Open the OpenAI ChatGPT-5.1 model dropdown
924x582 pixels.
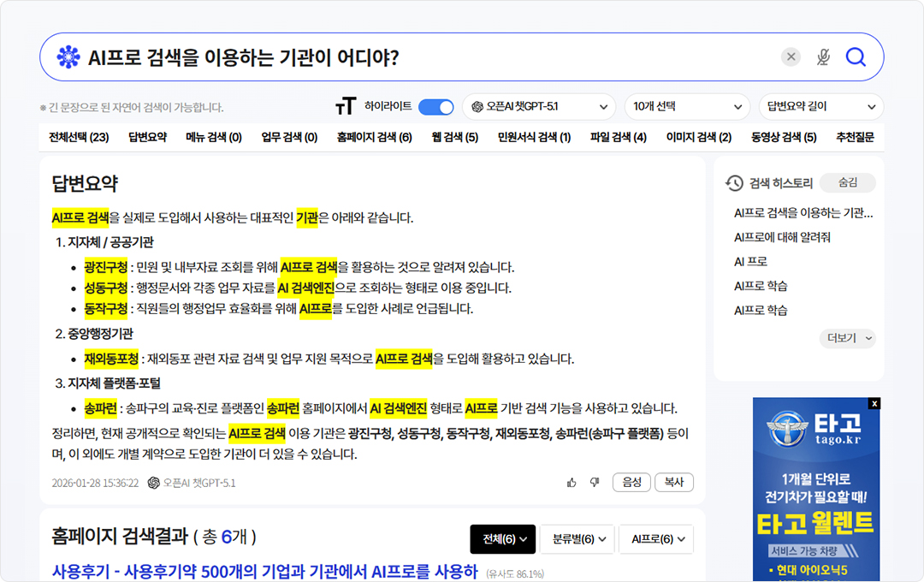tap(539, 107)
